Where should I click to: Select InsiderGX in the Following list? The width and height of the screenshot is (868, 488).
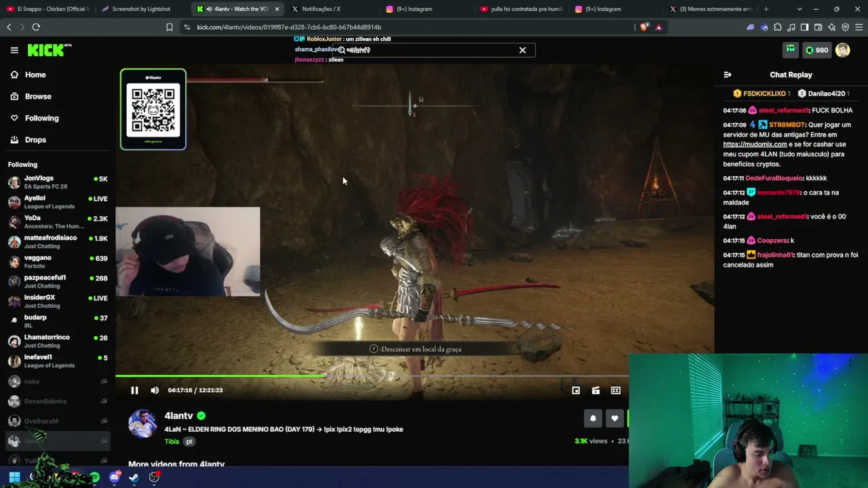58,301
